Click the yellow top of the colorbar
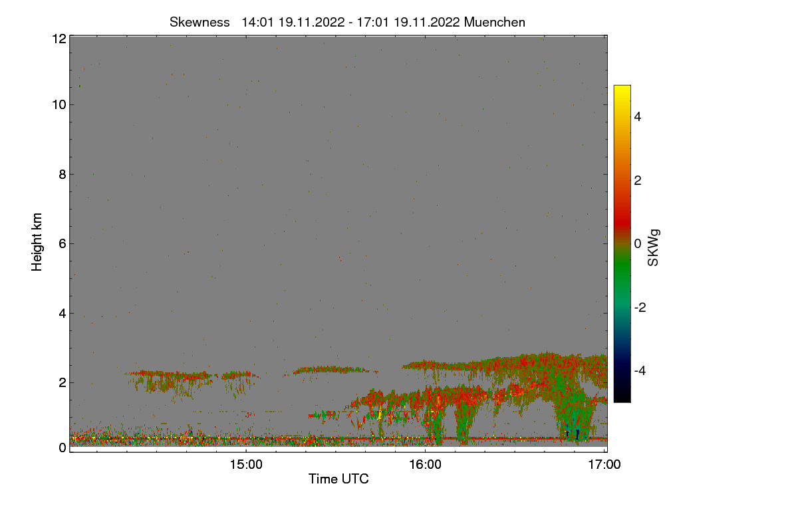The width and height of the screenshot is (798, 532). [x=622, y=90]
